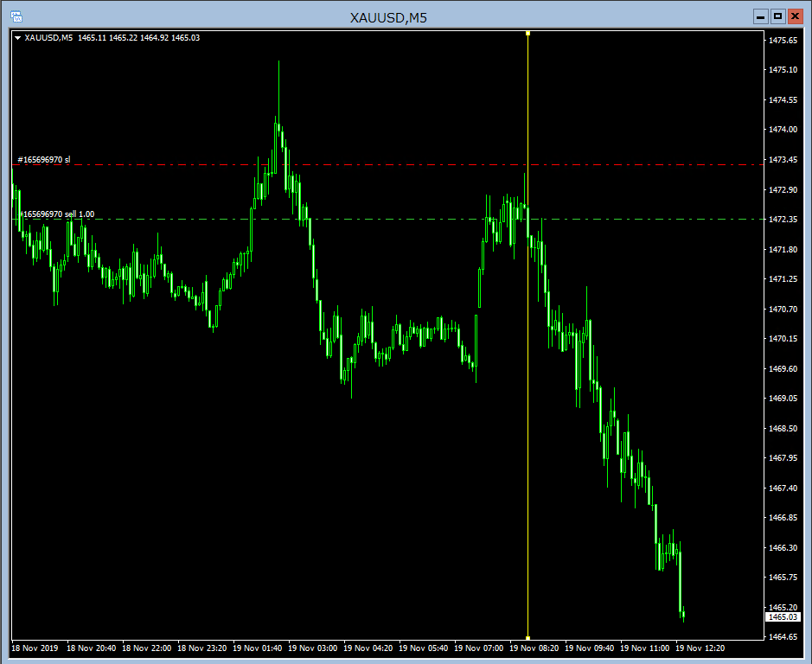Image resolution: width=812 pixels, height=664 pixels.
Task: Select the #165696970 sell 1.00 order label
Action: (x=57, y=214)
